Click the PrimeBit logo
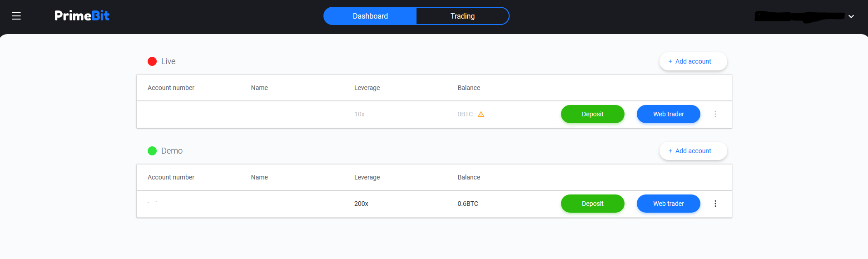868x259 pixels. click(82, 16)
